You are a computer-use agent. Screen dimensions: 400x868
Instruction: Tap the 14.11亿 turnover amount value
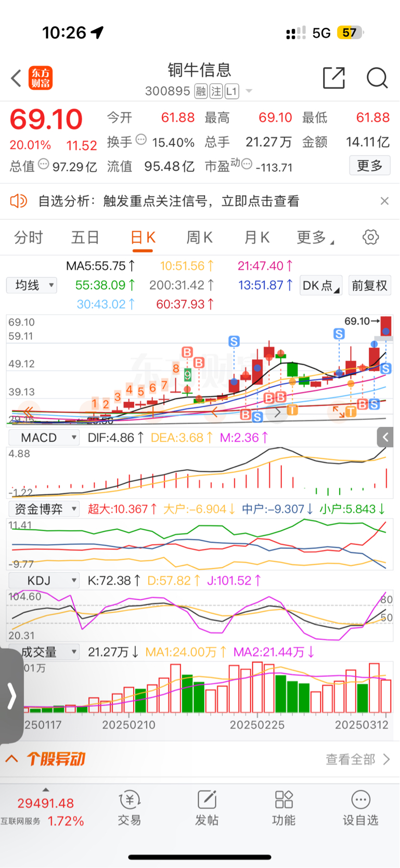(x=367, y=142)
